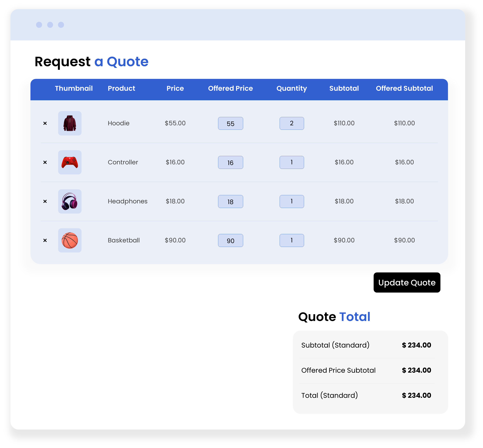Remove the Hoodie row with X icon
This screenshot has height=448, width=483.
pyautogui.click(x=45, y=123)
